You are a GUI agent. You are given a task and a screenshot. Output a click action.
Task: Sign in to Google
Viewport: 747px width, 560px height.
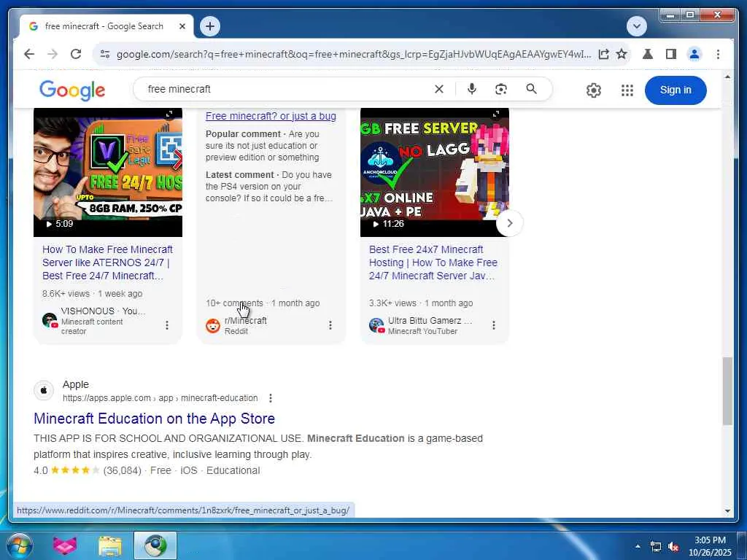675,90
